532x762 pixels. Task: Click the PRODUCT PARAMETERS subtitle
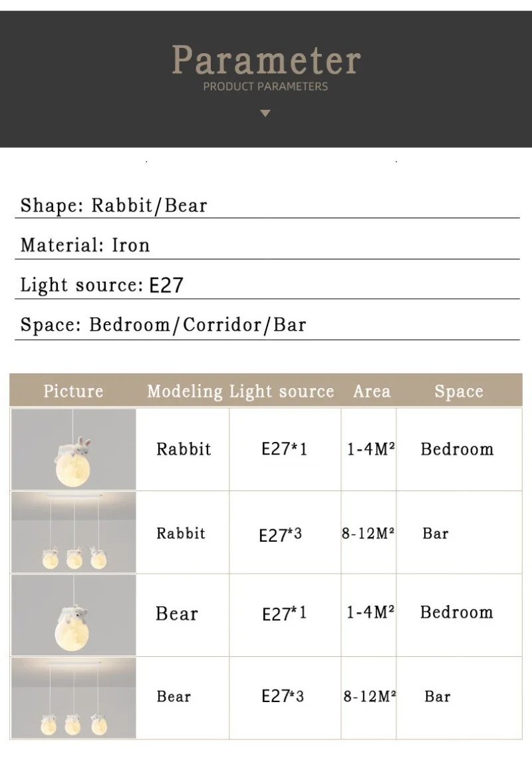click(265, 87)
